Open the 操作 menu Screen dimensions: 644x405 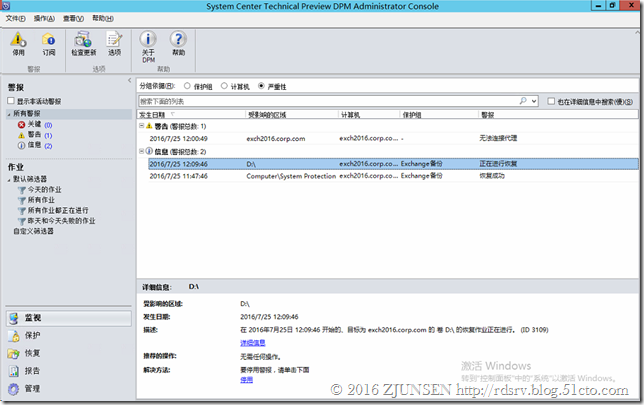pyautogui.click(x=44, y=18)
